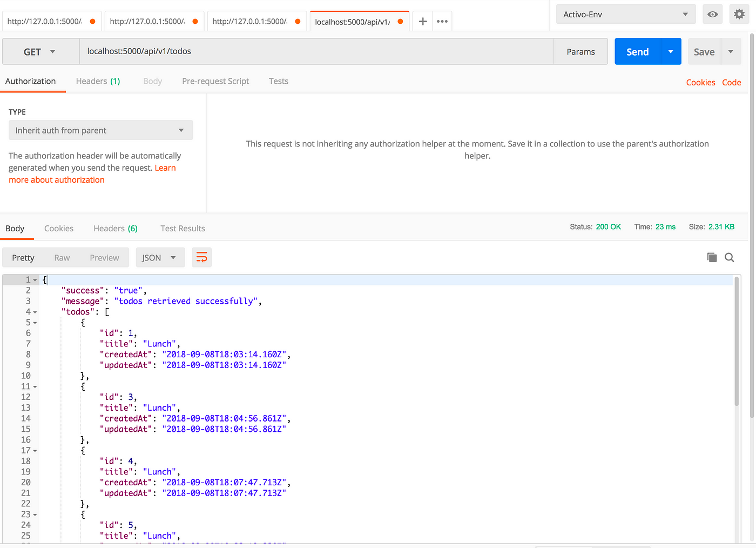
Task: Open the Authorization request tab
Action: click(x=31, y=81)
